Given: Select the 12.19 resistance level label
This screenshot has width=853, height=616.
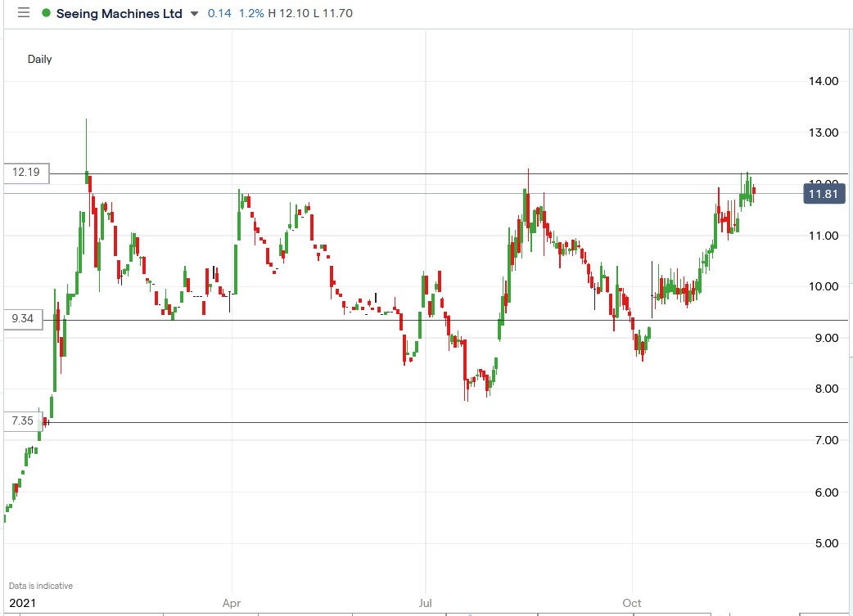Looking at the screenshot, I should [x=25, y=173].
